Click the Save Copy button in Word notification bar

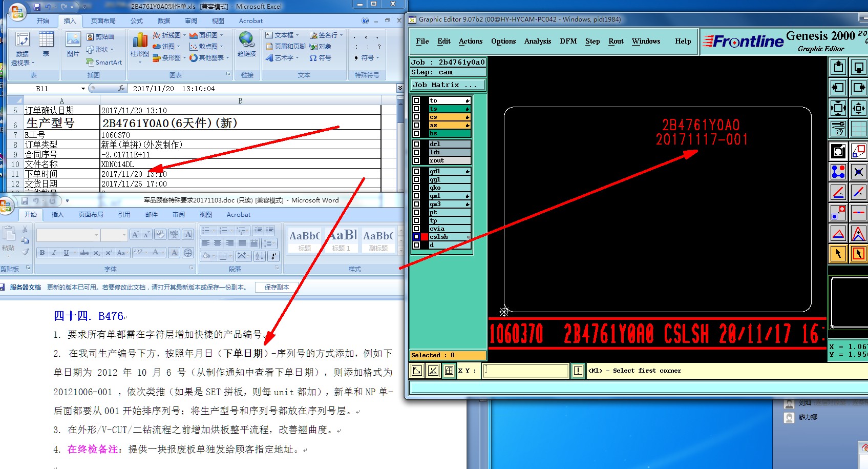[277, 288]
